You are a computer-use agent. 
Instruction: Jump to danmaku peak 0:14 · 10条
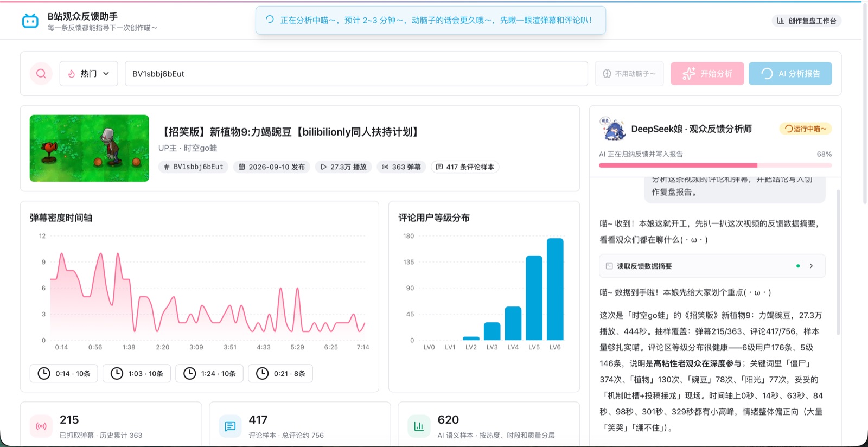64,374
